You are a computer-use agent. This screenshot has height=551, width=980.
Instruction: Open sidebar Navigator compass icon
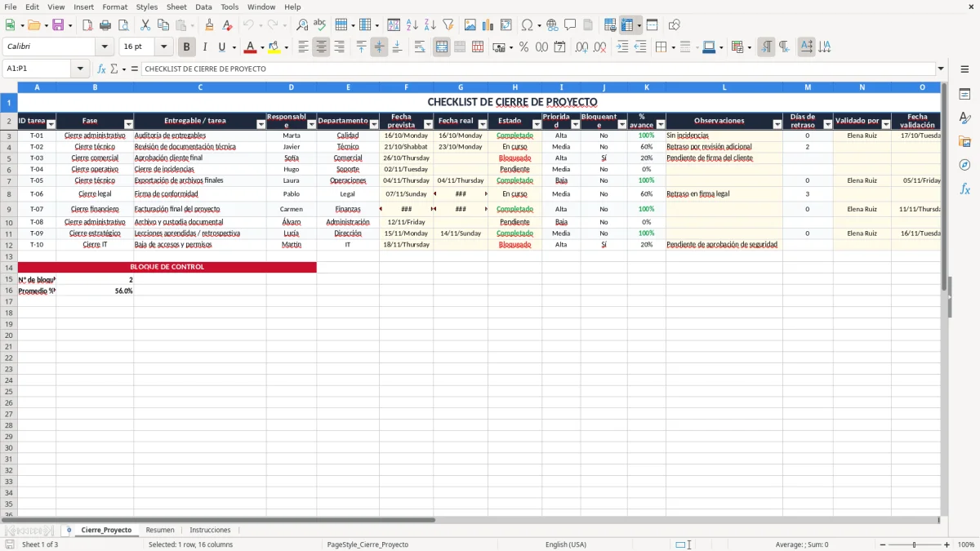964,165
